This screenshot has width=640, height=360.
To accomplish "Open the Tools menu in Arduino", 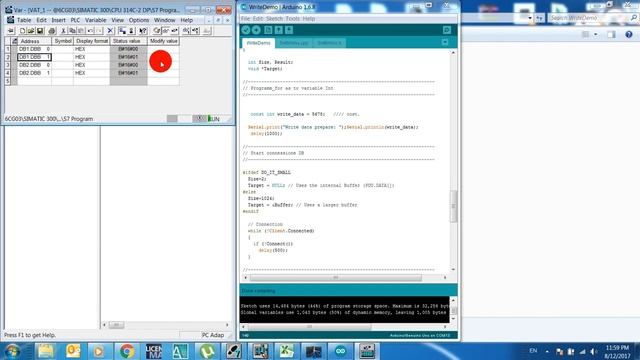I will click(x=293, y=19).
